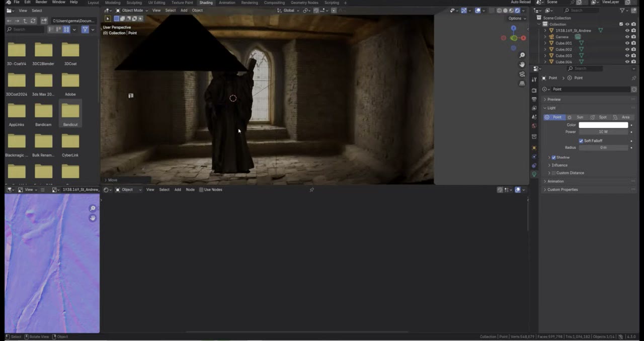Open the Render menu
The height and width of the screenshot is (341, 644).
[x=41, y=3]
